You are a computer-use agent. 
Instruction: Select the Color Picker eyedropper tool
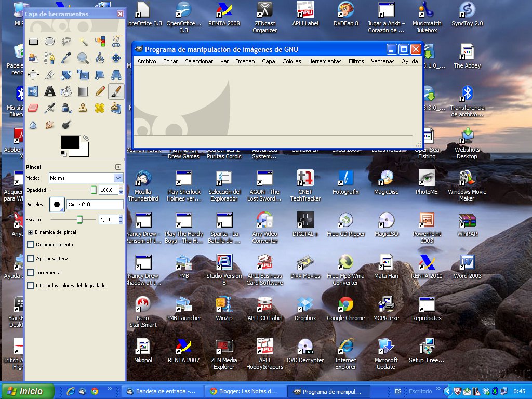[x=66, y=58]
